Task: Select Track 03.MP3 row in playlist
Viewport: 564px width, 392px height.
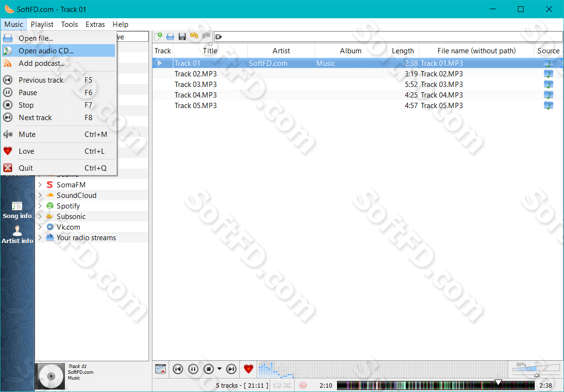Action: [x=358, y=85]
